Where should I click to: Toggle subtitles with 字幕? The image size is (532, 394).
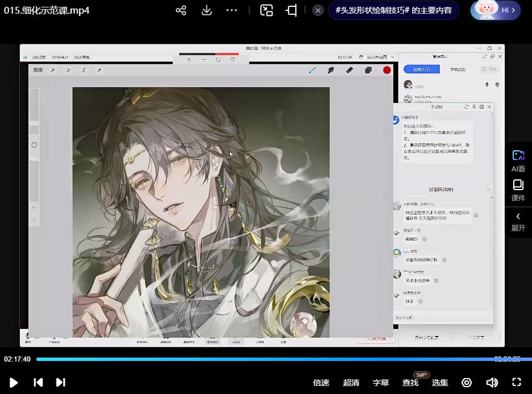point(381,383)
